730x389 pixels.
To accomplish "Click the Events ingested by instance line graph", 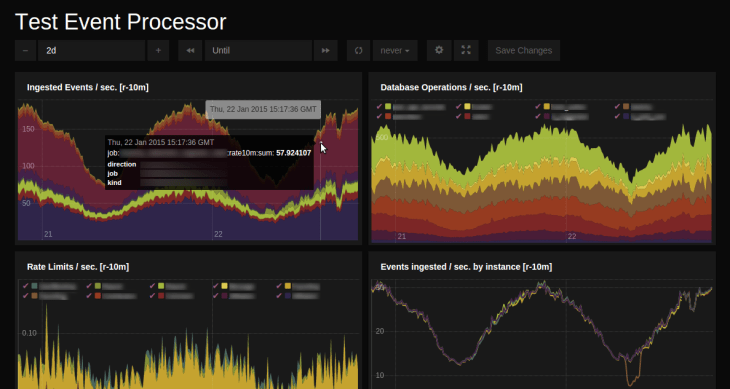I will 542,334.
